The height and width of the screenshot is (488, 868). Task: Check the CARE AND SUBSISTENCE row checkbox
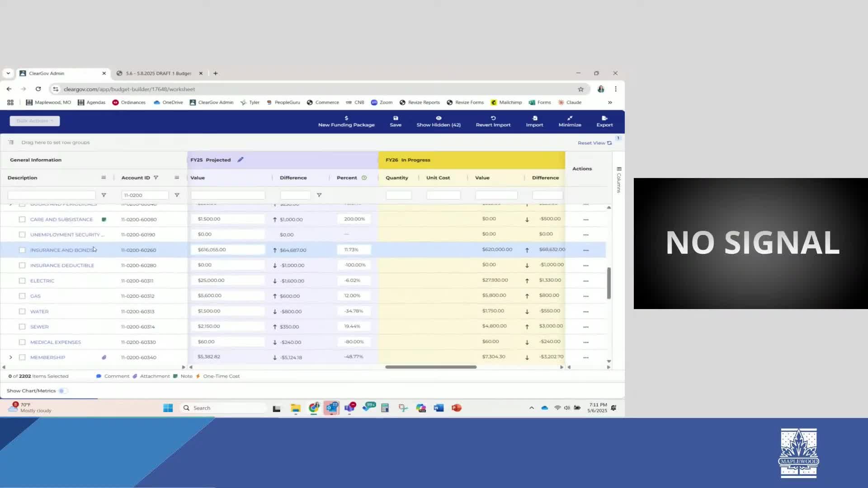click(x=22, y=219)
